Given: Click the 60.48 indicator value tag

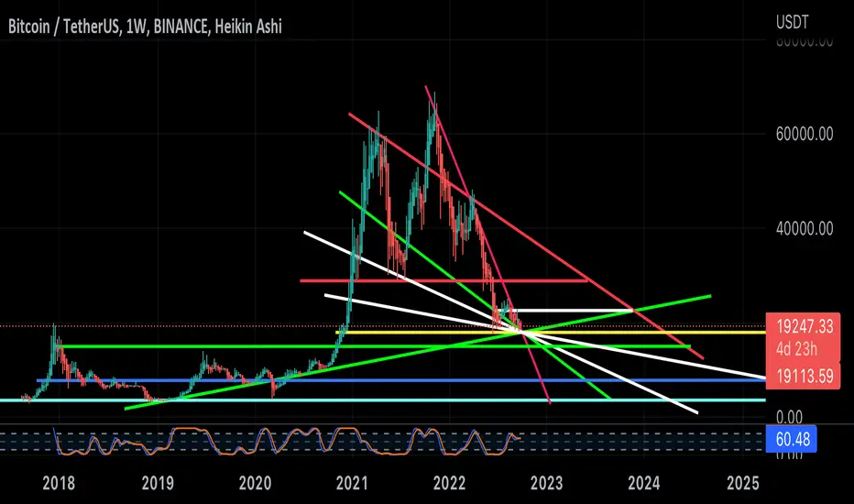Looking at the screenshot, I should click(x=792, y=439).
